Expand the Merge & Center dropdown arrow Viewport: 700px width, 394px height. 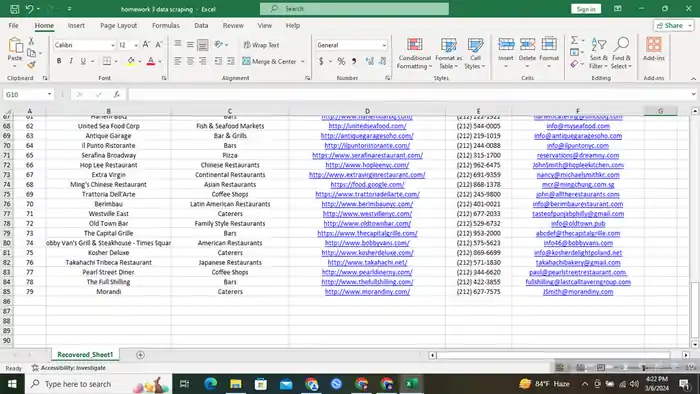303,62
